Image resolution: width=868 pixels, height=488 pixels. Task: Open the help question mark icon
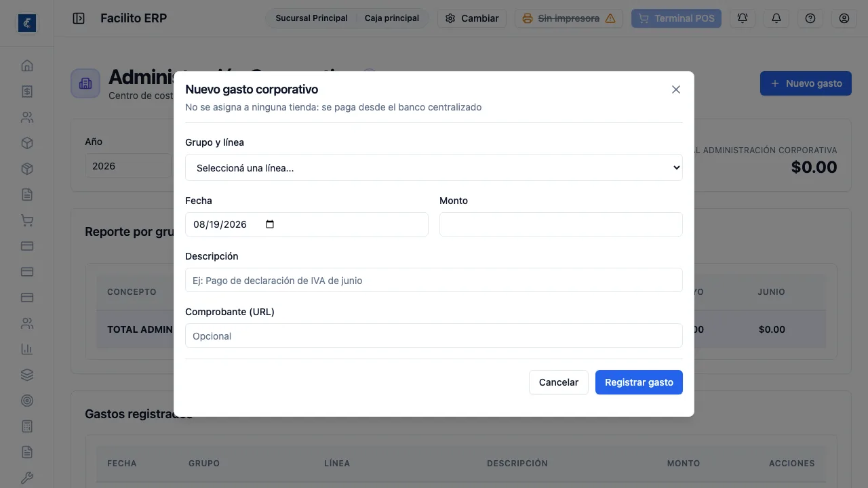pyautogui.click(x=810, y=18)
